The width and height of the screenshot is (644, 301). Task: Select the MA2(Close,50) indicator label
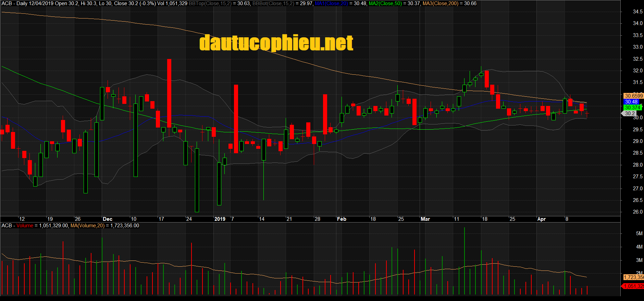point(385,3)
